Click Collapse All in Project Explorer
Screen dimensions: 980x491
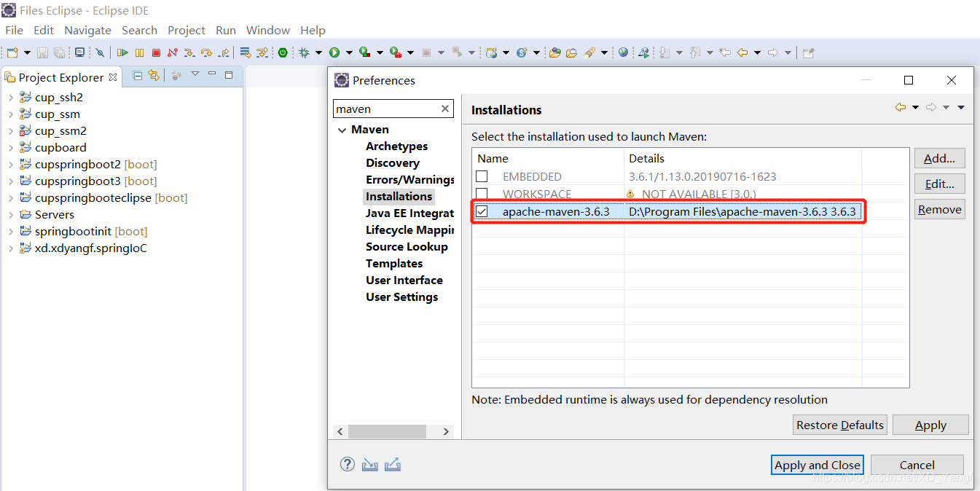[x=138, y=75]
